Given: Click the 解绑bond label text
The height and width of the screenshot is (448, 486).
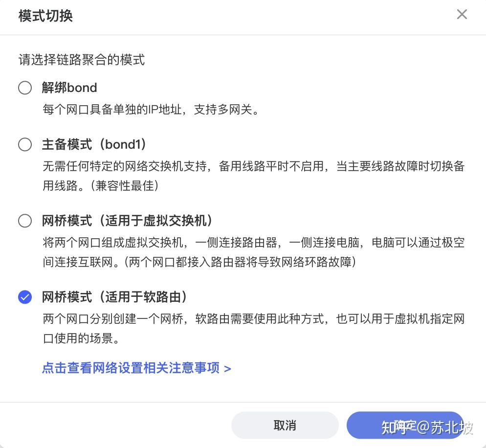Looking at the screenshot, I should coord(69,88).
